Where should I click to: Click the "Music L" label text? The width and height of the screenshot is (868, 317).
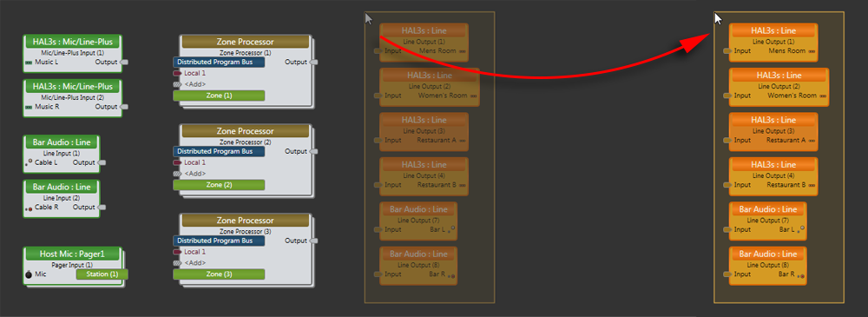pyautogui.click(x=47, y=62)
